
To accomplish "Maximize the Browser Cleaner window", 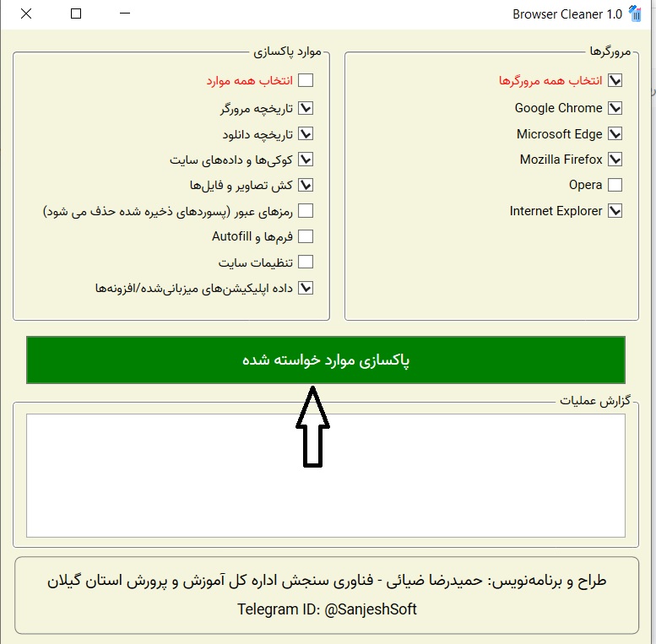I will 76,14.
